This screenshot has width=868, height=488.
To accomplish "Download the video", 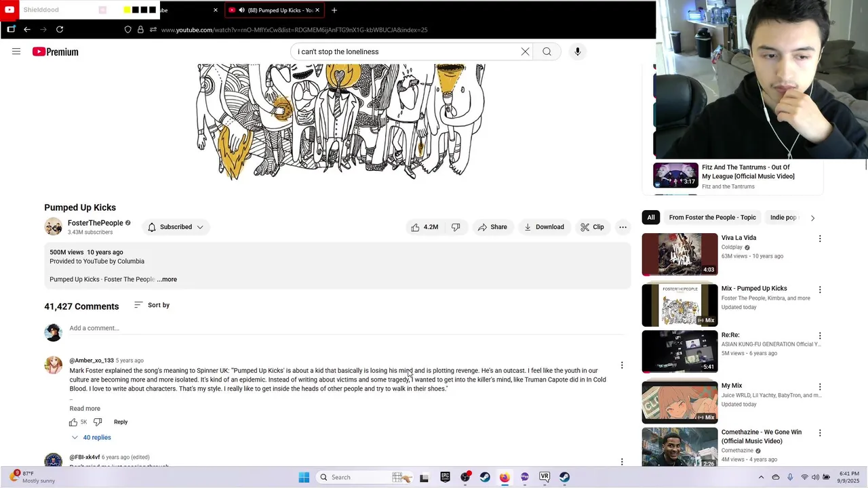I will [544, 227].
